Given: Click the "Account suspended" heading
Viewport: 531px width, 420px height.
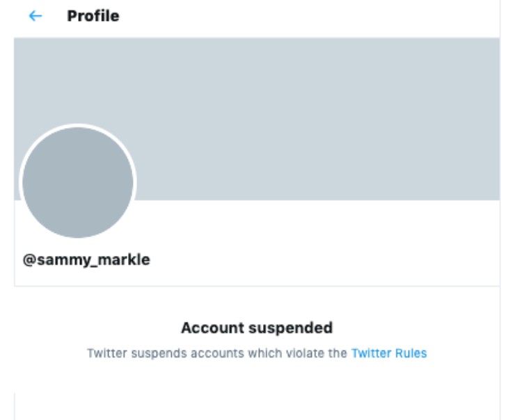Looking at the screenshot, I should pos(256,328).
